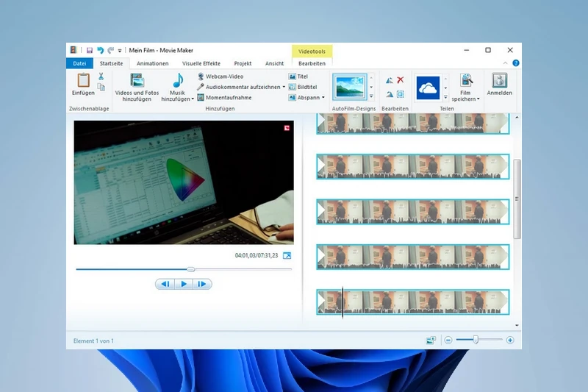Expand the Film speichern dropdown
588x392 pixels.
[x=478, y=99]
